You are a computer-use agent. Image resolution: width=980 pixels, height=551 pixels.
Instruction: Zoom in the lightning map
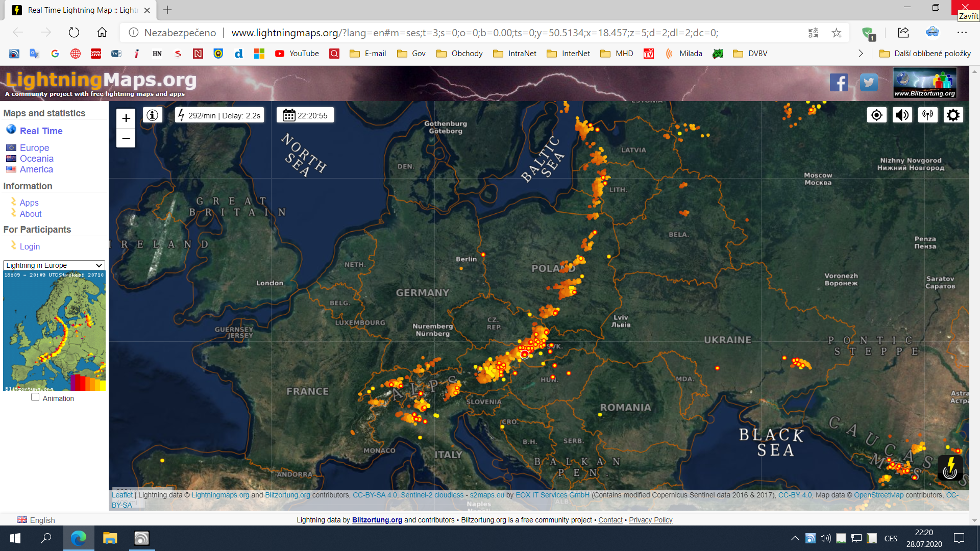coord(126,118)
